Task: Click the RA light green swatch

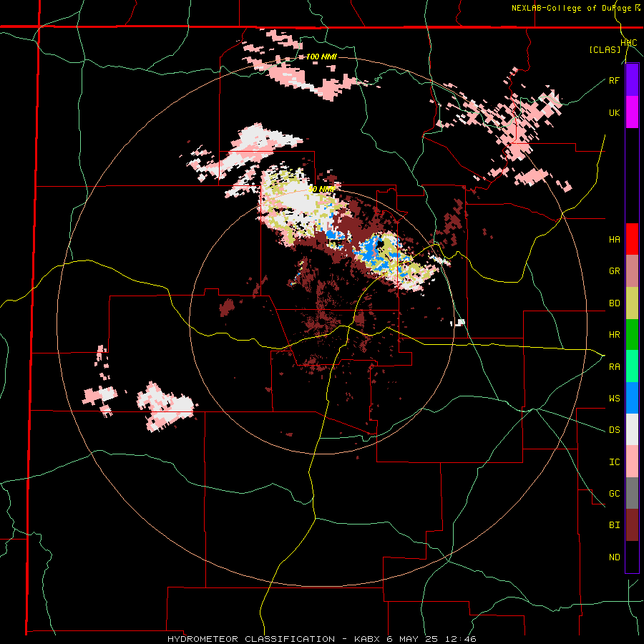Action: [632, 366]
